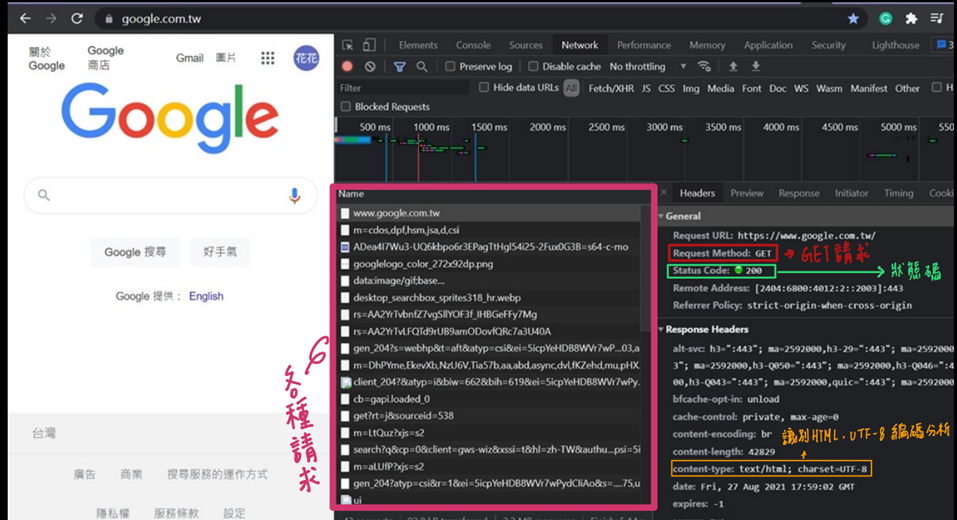957x520 pixels.
Task: Filter requests by Font
Action: [x=752, y=88]
